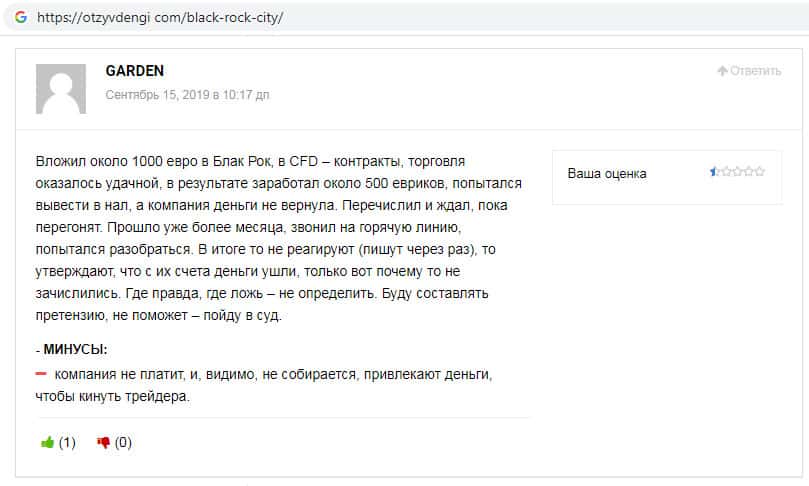This screenshot has width=809, height=486.
Task: Click GARDEN's gray avatar picture
Action: coord(61,89)
